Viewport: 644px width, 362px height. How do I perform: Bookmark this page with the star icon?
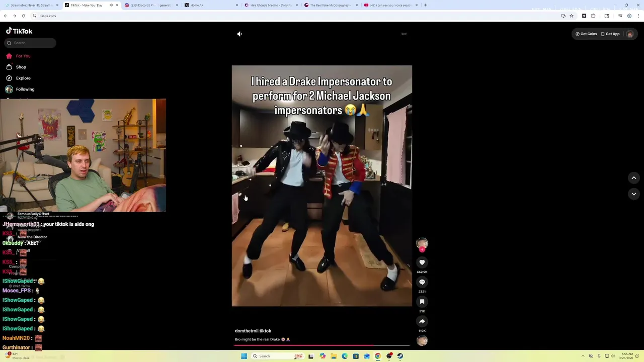click(x=572, y=16)
